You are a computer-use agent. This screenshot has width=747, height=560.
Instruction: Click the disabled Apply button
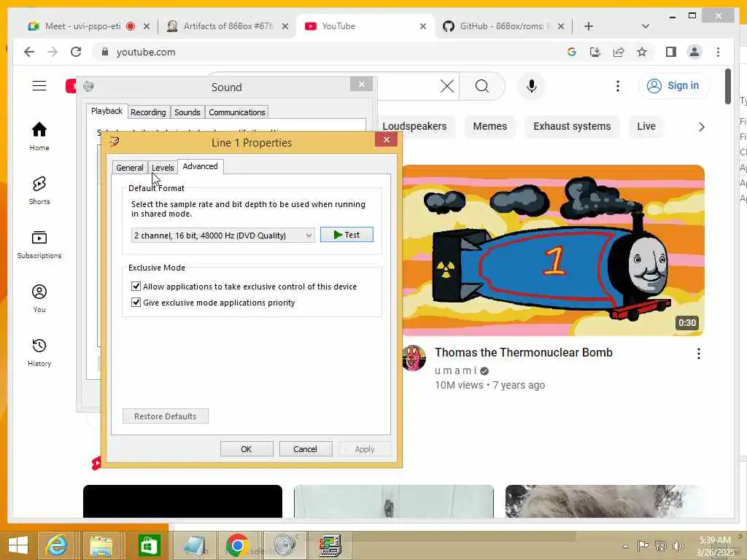pos(365,449)
